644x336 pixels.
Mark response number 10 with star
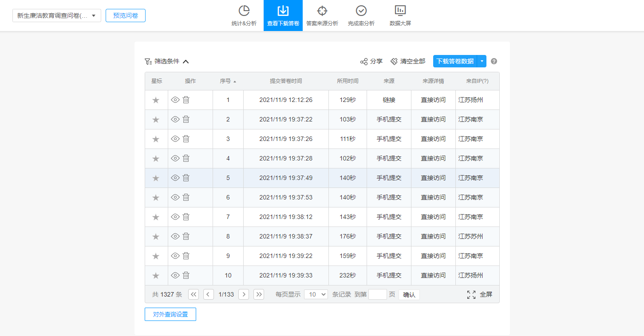[x=156, y=276]
